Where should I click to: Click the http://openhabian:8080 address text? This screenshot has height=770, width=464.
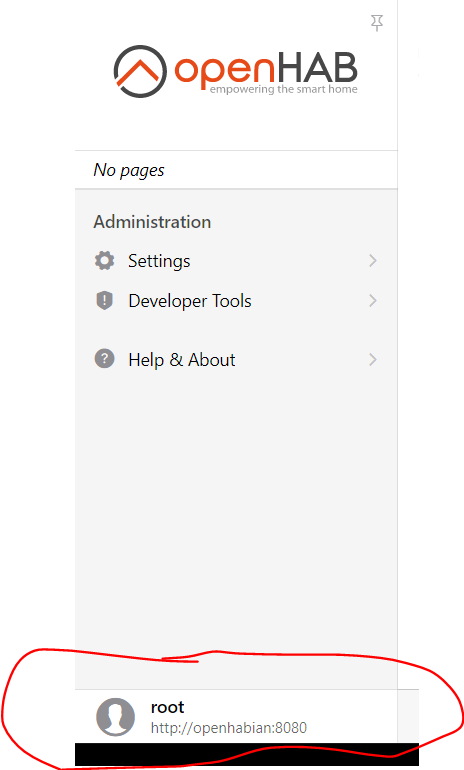(228, 727)
